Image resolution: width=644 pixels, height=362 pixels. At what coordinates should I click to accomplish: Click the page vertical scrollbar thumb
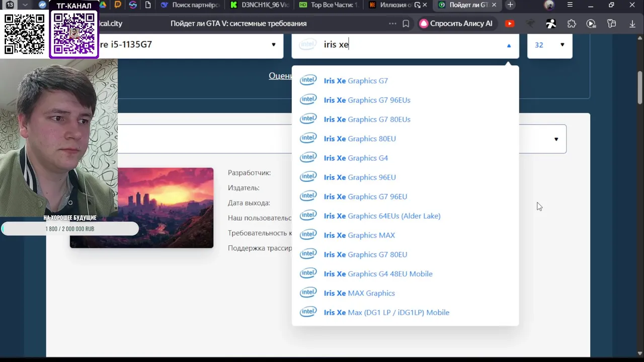click(640, 88)
